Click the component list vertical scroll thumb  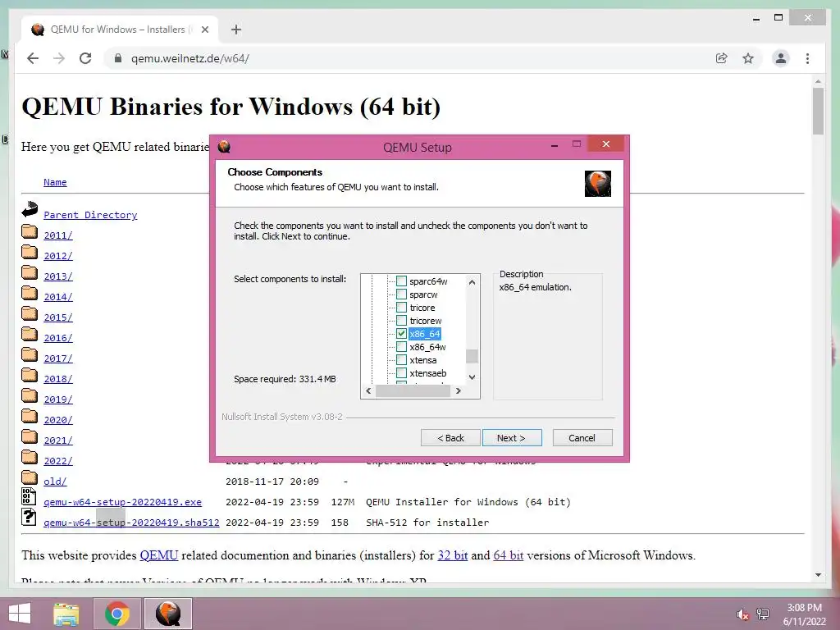(x=472, y=356)
